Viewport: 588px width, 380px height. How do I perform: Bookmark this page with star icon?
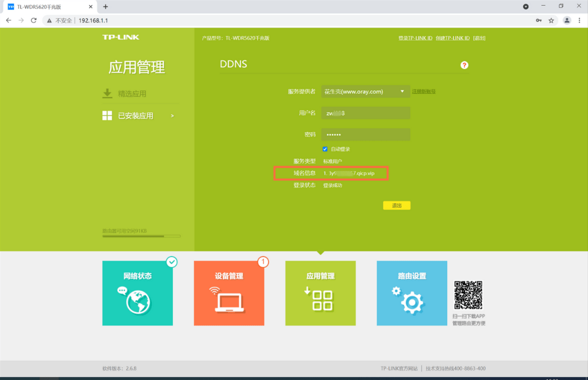[551, 21]
